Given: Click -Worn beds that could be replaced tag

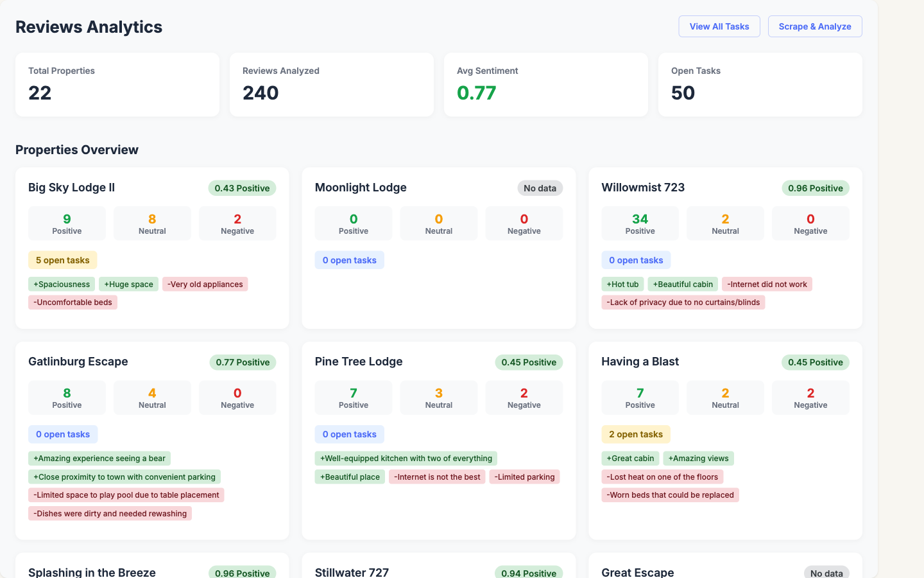Looking at the screenshot, I should click(671, 495).
